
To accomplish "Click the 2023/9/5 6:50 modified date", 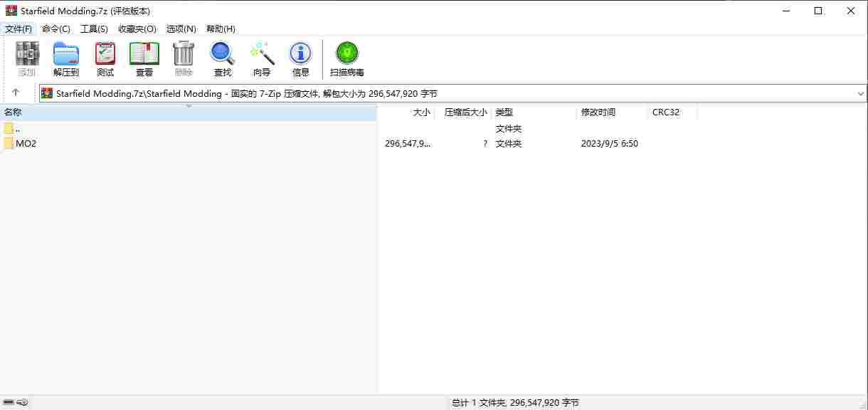I will coord(610,143).
